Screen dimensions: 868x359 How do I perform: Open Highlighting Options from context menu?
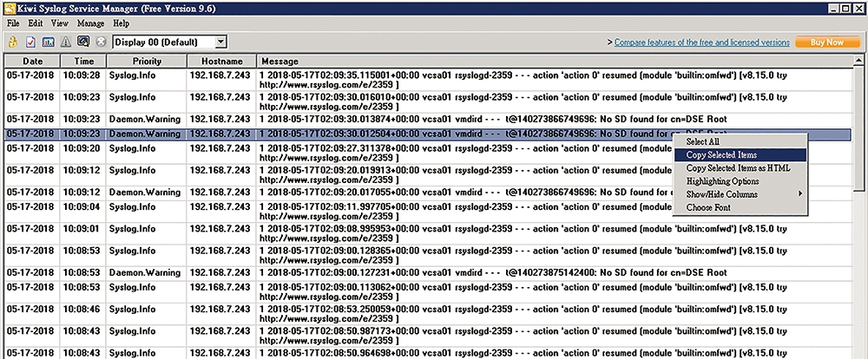[740, 181]
